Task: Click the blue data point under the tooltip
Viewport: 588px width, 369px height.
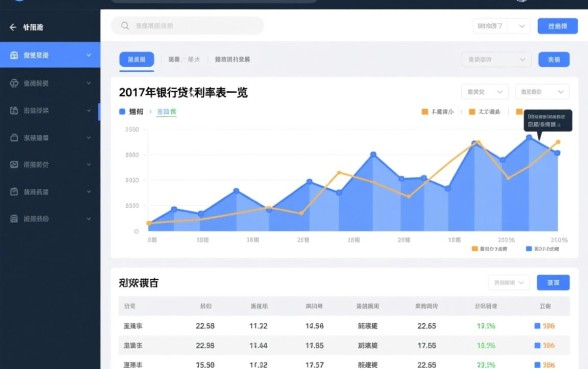Action: 529,138
